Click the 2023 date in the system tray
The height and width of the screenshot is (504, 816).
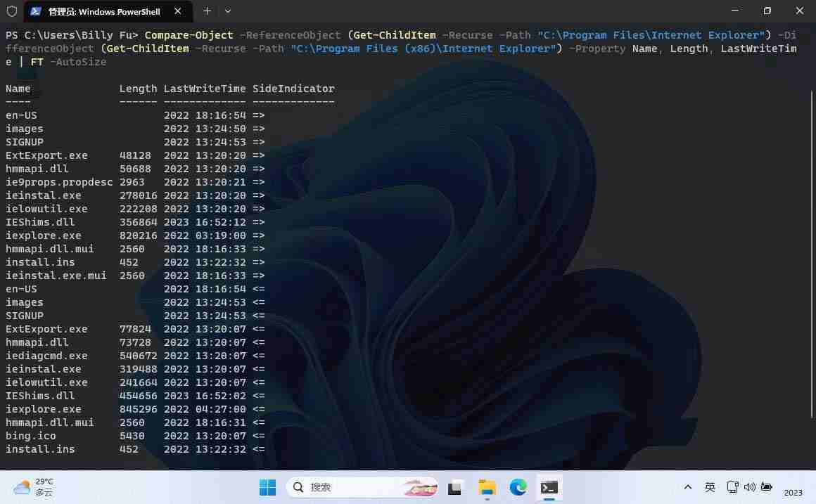[792, 492]
